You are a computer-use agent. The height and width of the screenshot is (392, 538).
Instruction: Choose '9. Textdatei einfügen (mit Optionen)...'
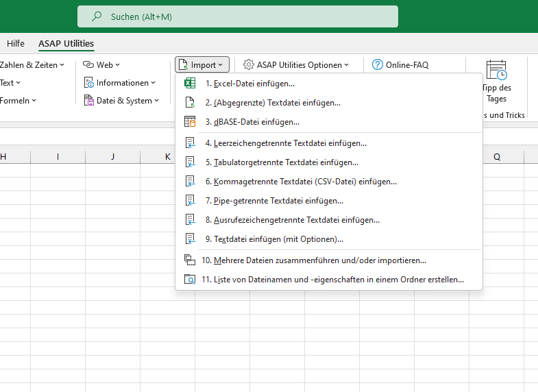click(329, 239)
